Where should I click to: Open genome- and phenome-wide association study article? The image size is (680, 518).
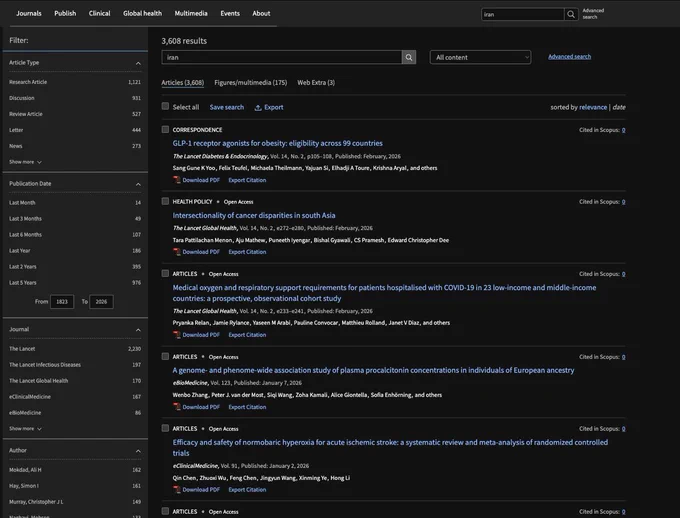(x=373, y=370)
